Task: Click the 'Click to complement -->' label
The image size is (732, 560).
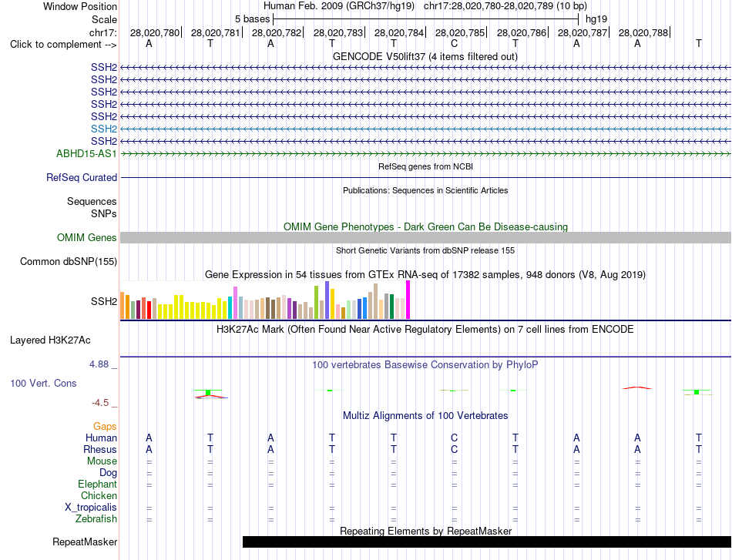Action: point(63,45)
